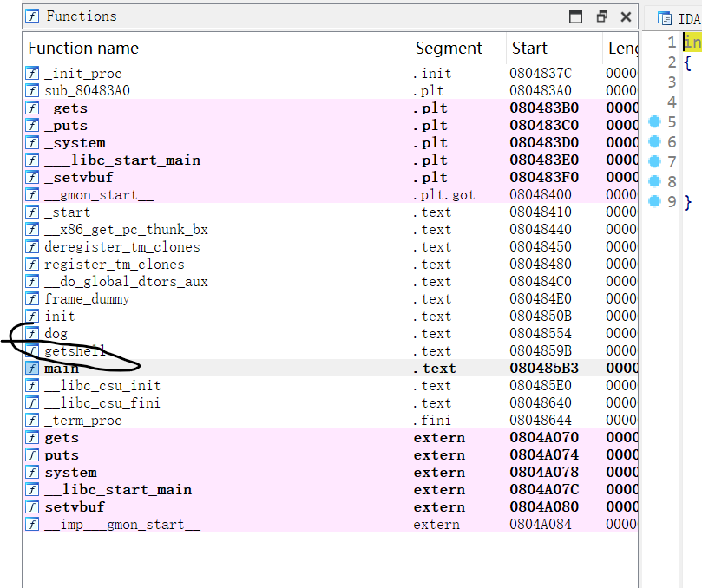Click the function icon next to _gets
702x588 pixels.
point(33,108)
